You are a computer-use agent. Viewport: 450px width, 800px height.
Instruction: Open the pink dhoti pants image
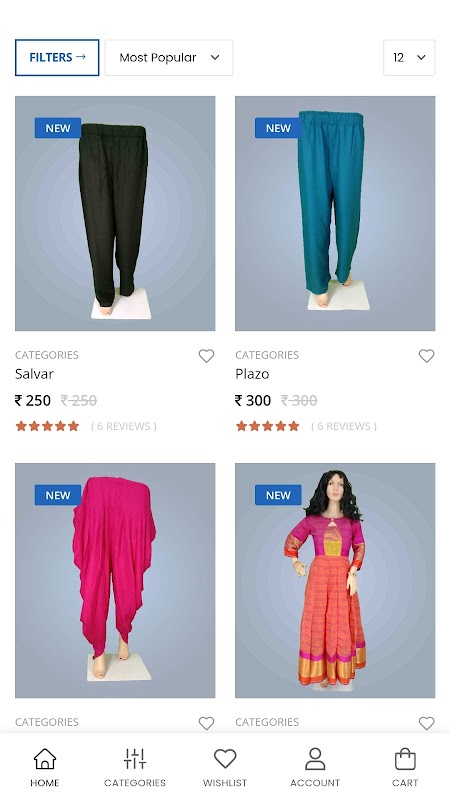click(115, 581)
